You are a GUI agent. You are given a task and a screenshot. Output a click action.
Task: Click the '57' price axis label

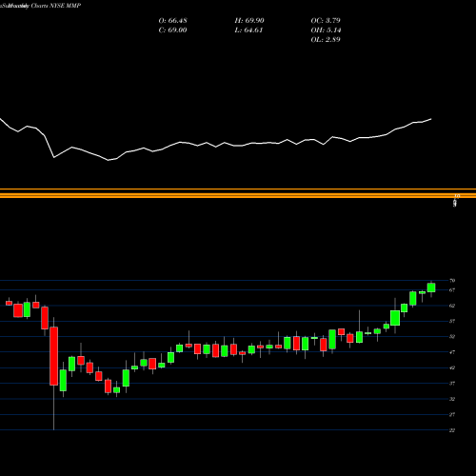pos(452,321)
